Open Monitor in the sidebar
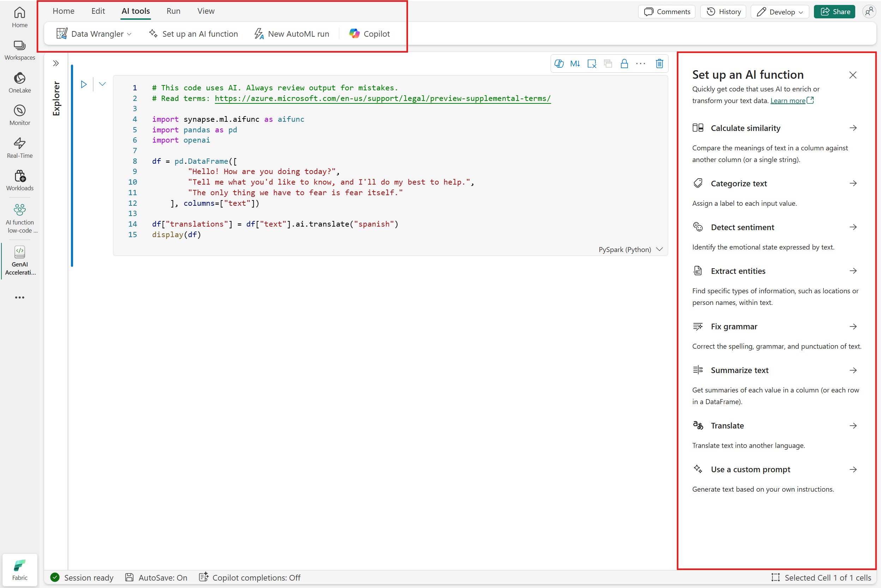Image resolution: width=881 pixels, height=588 pixels. tap(19, 115)
